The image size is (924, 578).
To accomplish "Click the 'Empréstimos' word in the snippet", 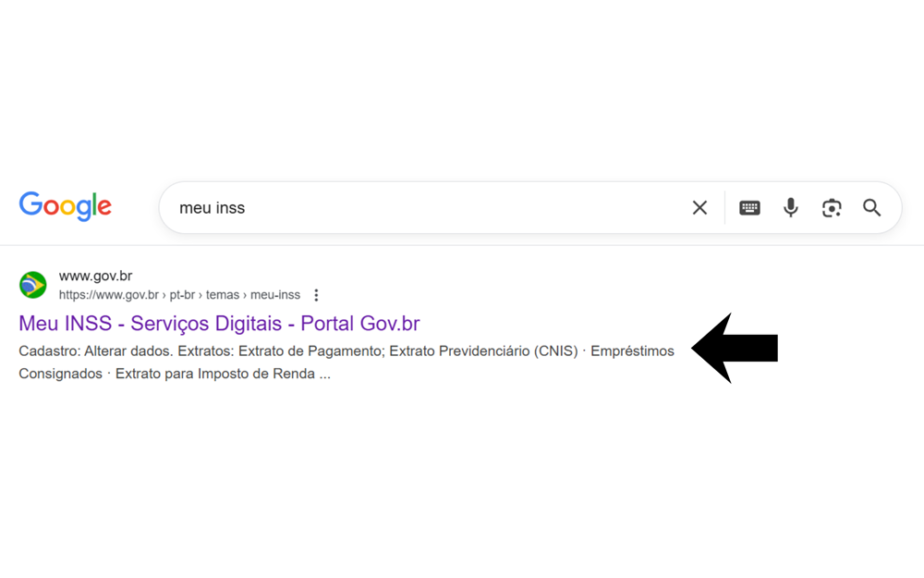I will tap(632, 351).
